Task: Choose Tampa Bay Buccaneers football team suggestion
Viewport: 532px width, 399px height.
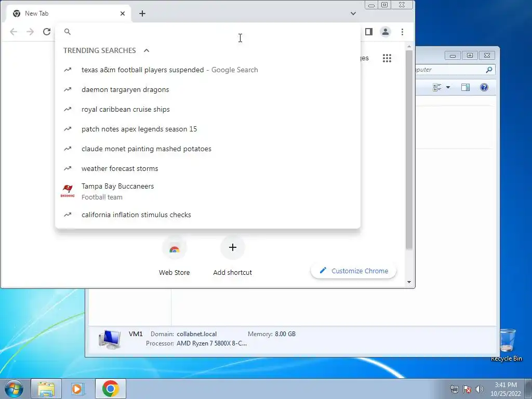Action: pyautogui.click(x=208, y=192)
